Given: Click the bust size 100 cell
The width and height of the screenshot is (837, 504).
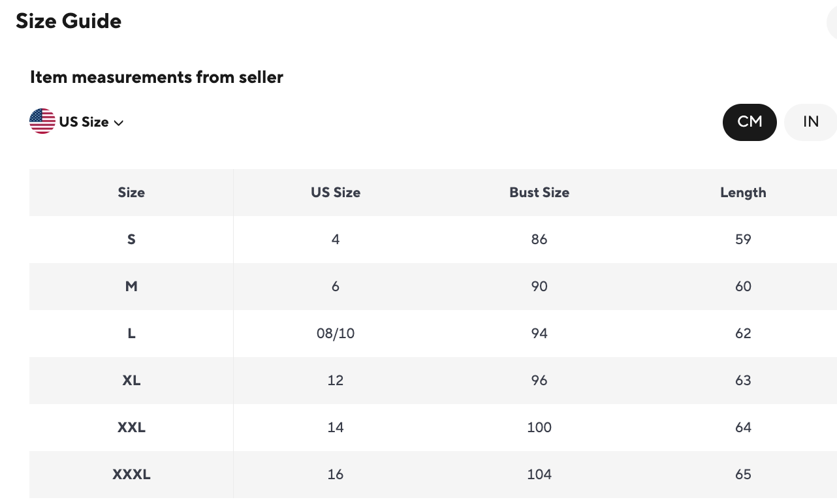Looking at the screenshot, I should point(539,428).
